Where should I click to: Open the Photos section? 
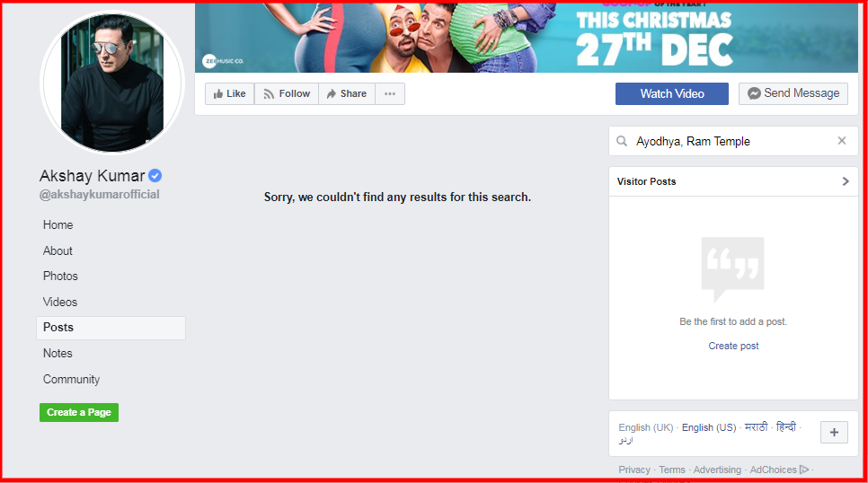coord(60,277)
